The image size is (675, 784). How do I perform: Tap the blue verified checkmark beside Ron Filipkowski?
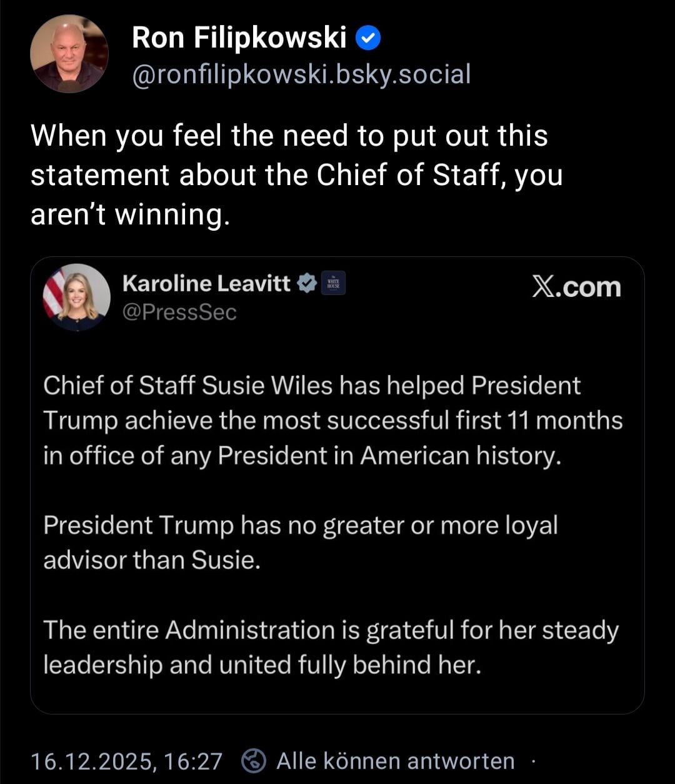click(x=368, y=39)
